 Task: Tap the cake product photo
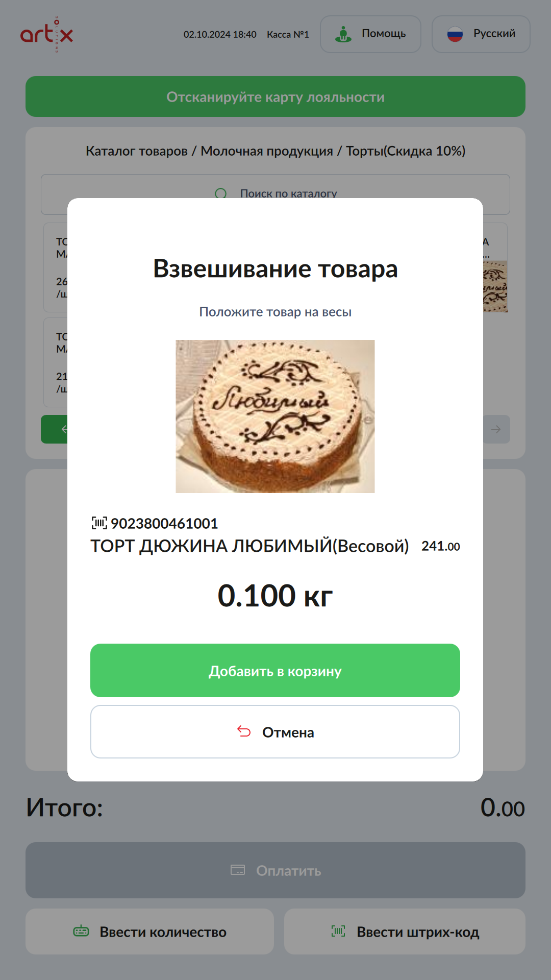(x=275, y=416)
